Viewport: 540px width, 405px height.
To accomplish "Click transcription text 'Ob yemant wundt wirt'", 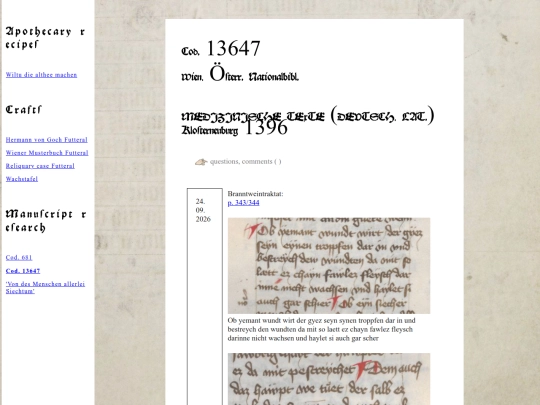I will 321,329.
